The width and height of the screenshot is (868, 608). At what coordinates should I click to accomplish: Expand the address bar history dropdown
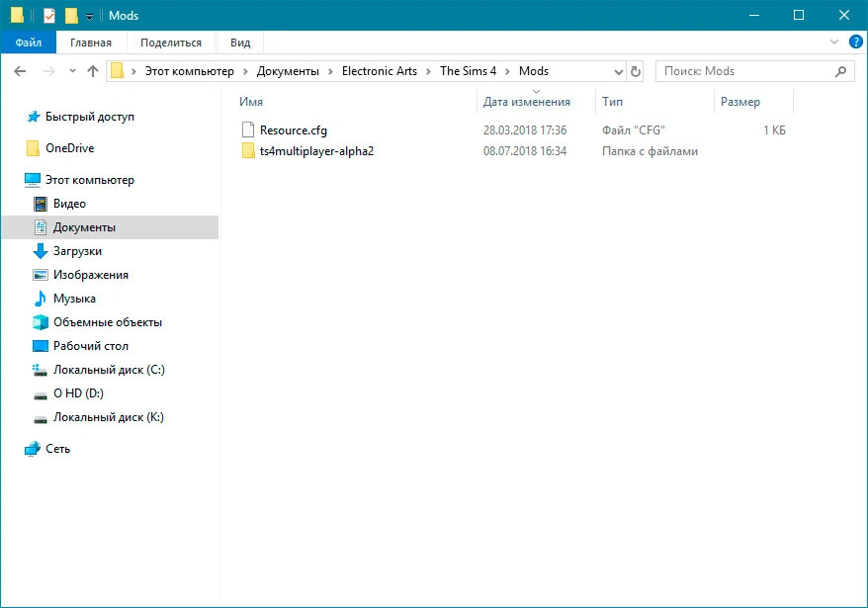coord(618,71)
